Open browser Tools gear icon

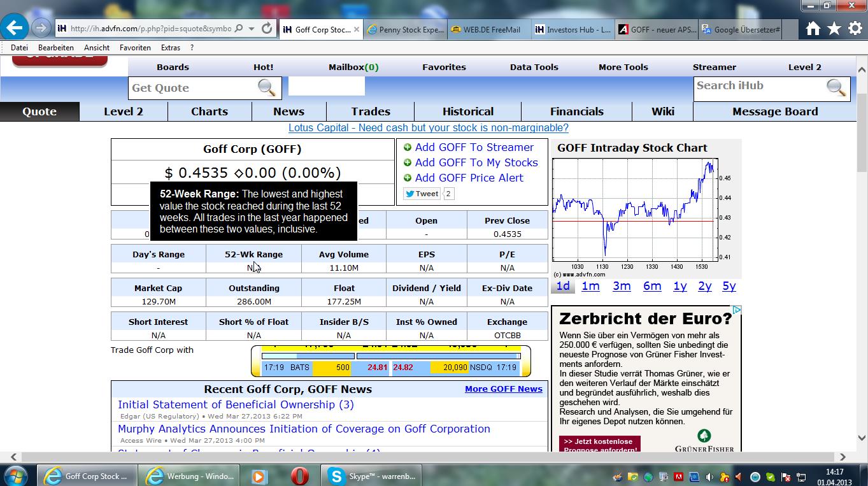[x=855, y=29]
